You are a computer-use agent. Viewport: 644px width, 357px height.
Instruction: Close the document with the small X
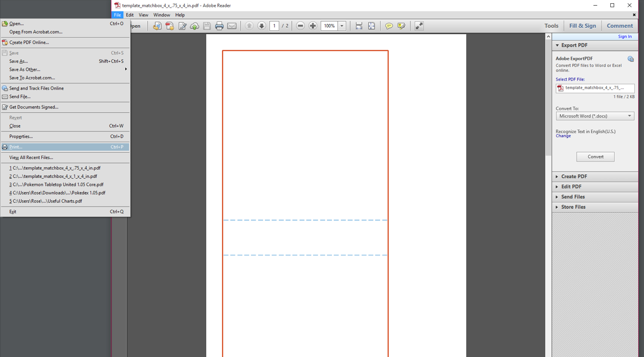(x=634, y=15)
